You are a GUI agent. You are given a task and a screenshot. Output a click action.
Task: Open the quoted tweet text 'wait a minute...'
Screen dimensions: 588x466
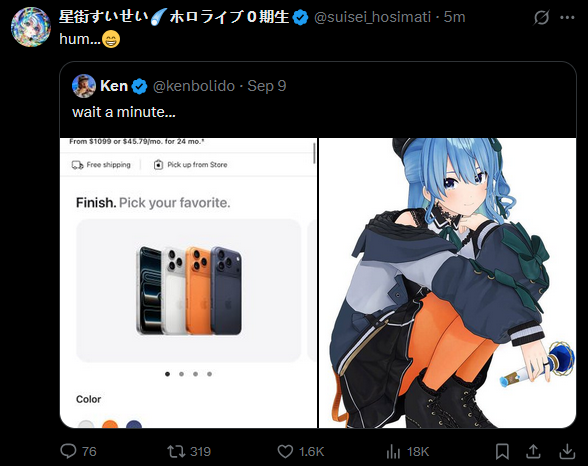point(124,112)
